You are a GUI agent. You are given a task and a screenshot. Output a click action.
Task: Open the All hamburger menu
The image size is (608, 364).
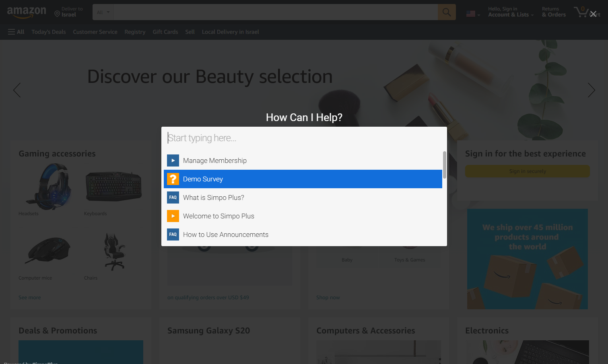click(x=16, y=32)
